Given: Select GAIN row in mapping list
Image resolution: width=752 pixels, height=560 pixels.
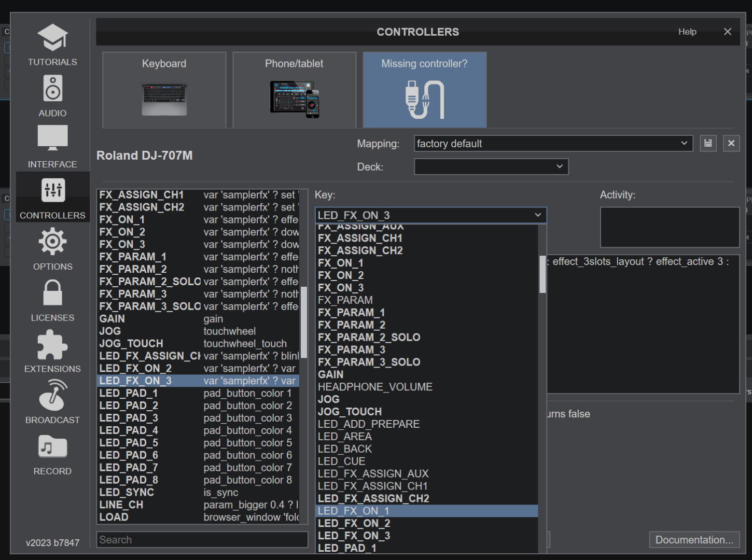Looking at the screenshot, I should (x=199, y=319).
